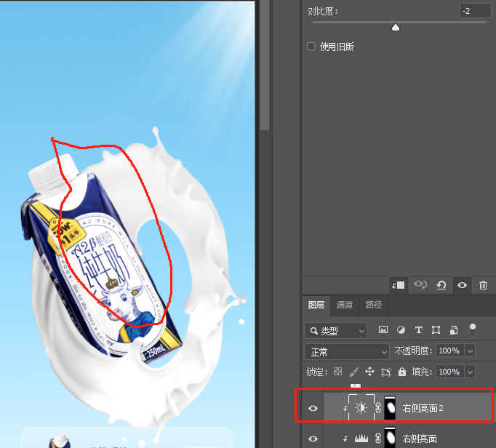496x448 pixels.
Task: Toggle adjustment layer visibility in properties
Action: click(x=462, y=285)
